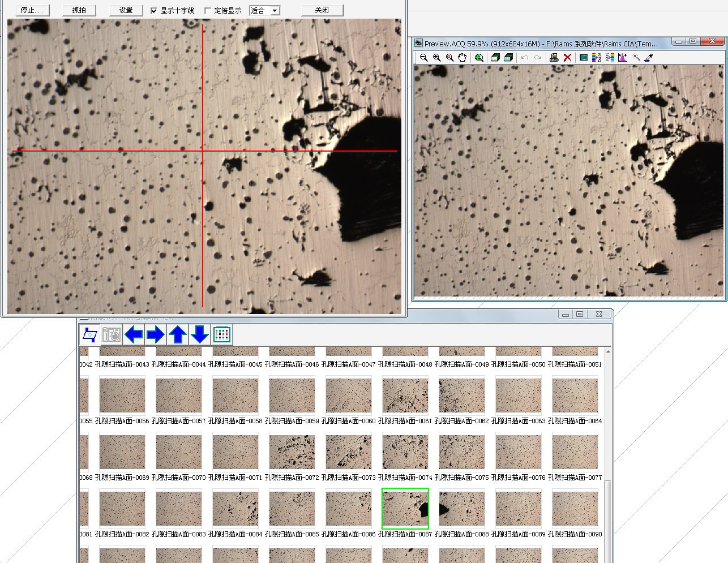
Task: Enable the 定倍显示 checkbox
Action: (x=208, y=11)
